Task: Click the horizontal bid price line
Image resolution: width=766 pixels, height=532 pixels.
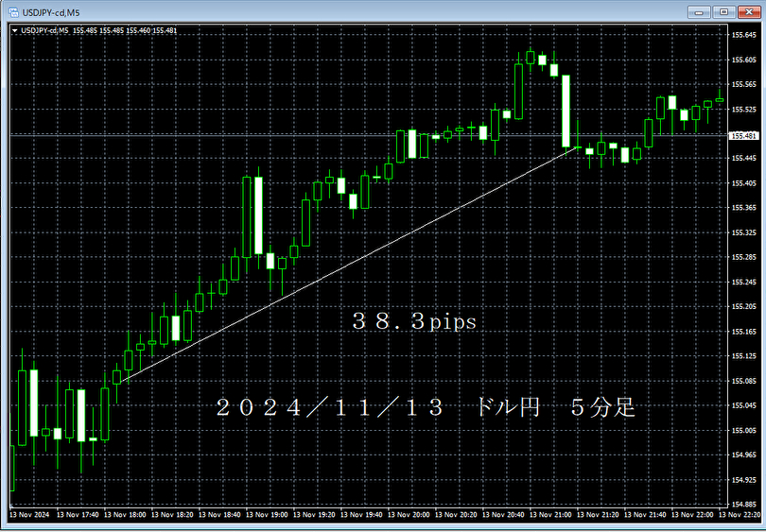Action: pyautogui.click(x=369, y=135)
